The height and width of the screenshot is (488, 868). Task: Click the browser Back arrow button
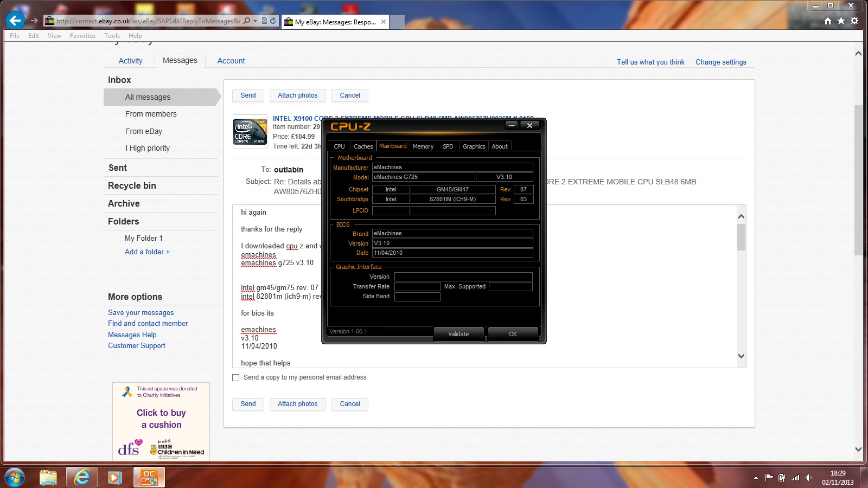pos(15,21)
